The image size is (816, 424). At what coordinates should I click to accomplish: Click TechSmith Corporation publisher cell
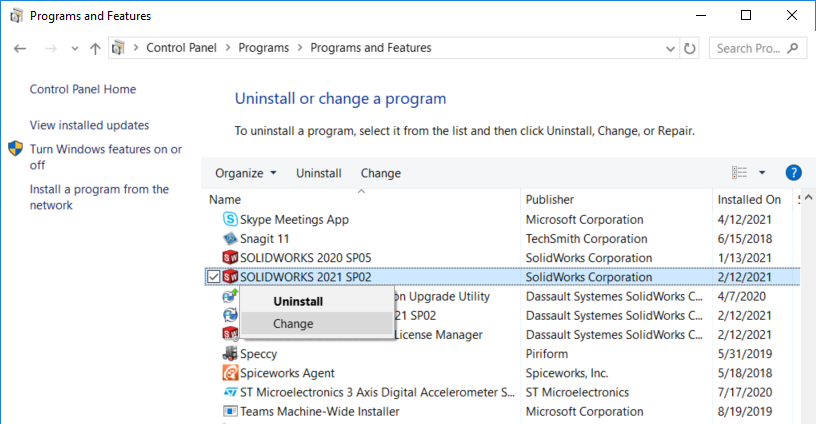pos(586,238)
